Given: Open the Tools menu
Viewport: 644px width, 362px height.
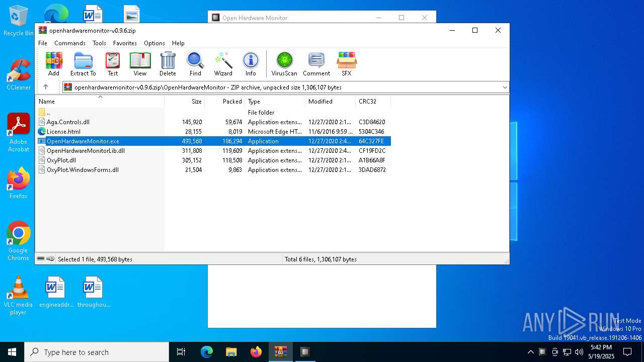Looking at the screenshot, I should pos(99,43).
